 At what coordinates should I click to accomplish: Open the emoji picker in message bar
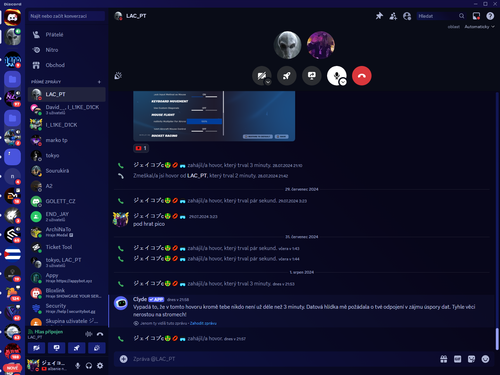(485, 359)
